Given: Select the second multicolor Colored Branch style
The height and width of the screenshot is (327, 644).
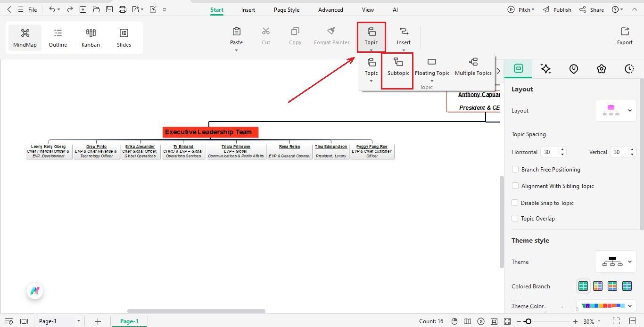Looking at the screenshot, I should tap(598, 286).
